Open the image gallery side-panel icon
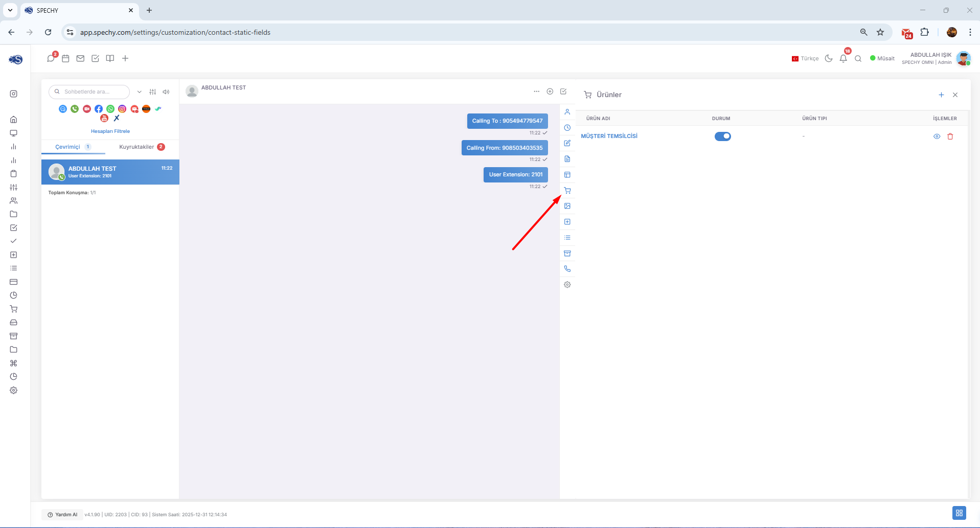 (x=567, y=206)
